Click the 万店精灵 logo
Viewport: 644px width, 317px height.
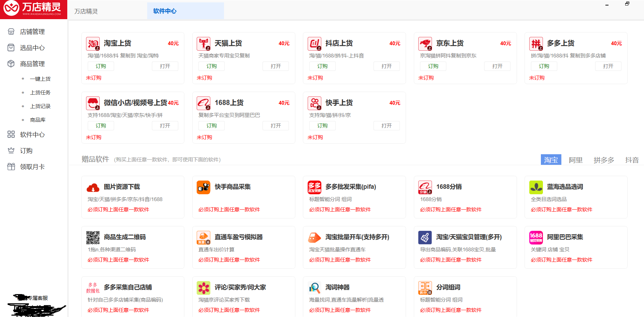[x=33, y=9]
